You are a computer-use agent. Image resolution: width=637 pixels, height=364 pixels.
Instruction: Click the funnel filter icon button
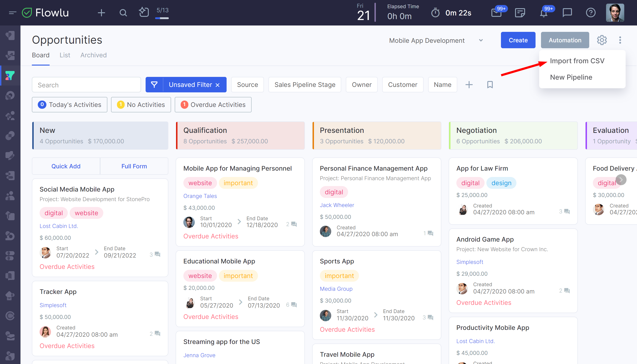point(154,85)
